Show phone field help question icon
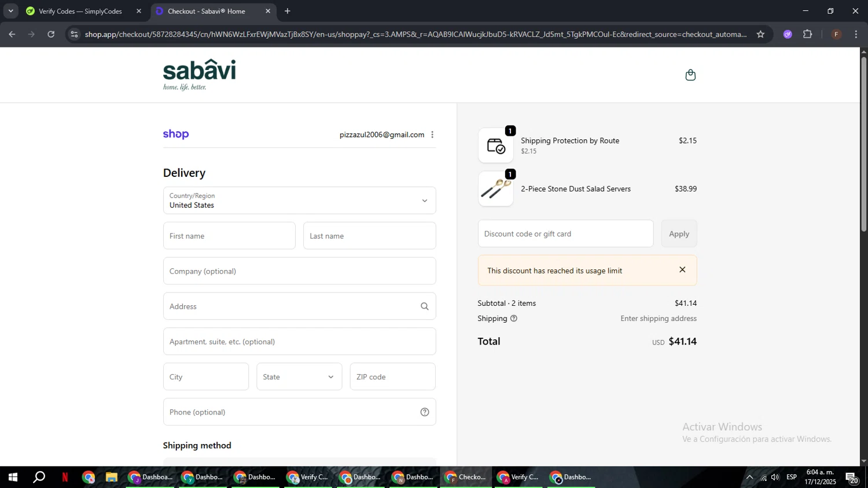 tap(425, 412)
